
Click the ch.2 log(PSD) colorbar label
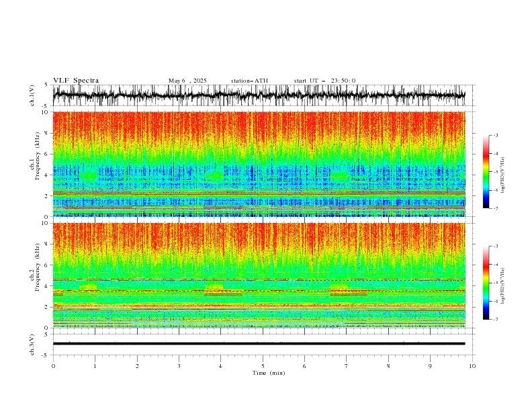click(503, 285)
